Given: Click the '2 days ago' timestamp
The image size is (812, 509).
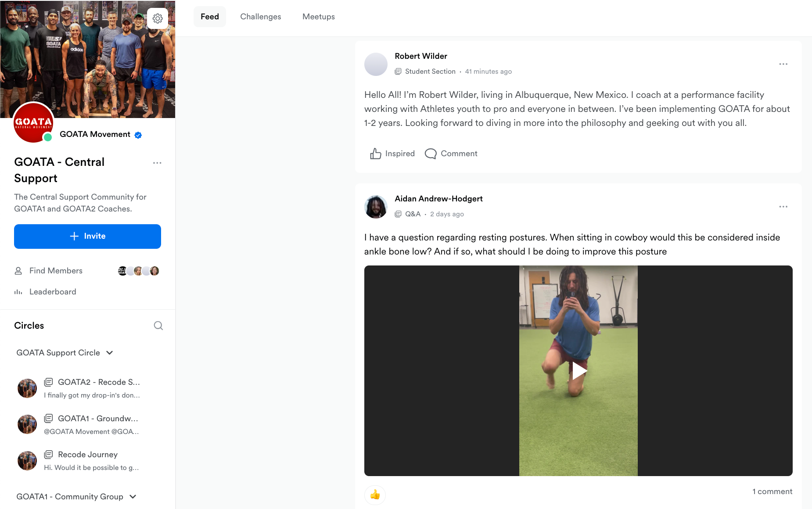Looking at the screenshot, I should click(447, 214).
